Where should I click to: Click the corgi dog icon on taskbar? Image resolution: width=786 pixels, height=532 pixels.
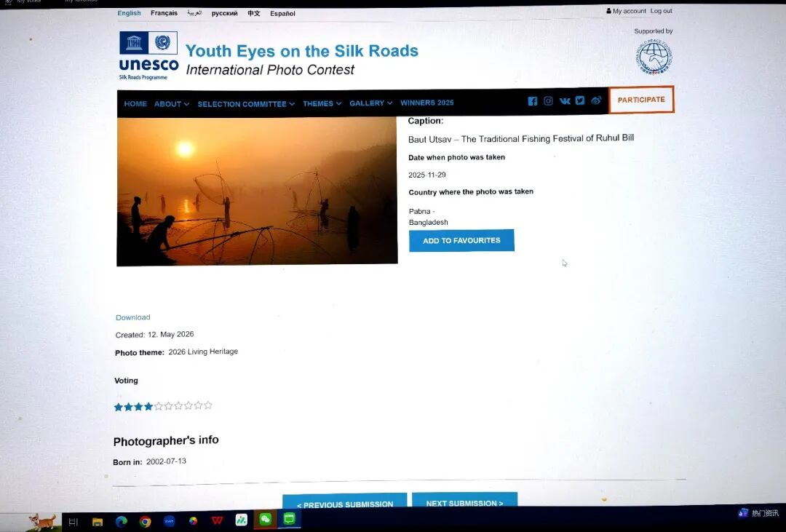(x=42, y=522)
